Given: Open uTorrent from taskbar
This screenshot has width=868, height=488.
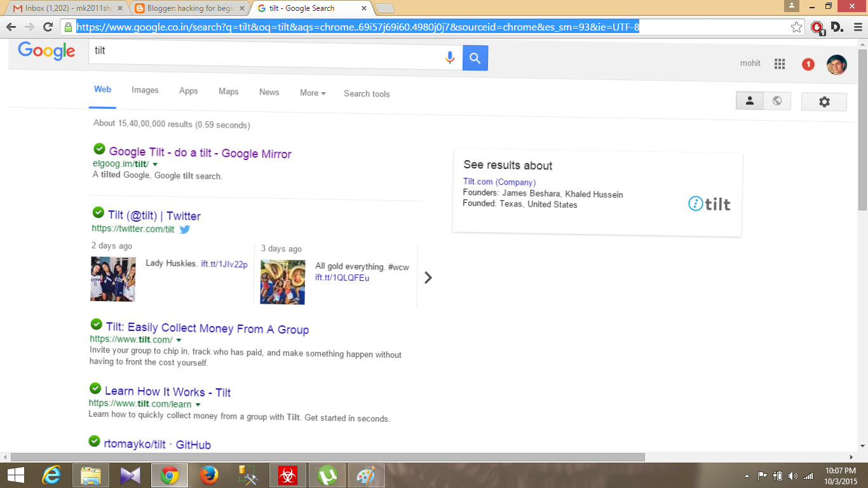Looking at the screenshot, I should [327, 475].
